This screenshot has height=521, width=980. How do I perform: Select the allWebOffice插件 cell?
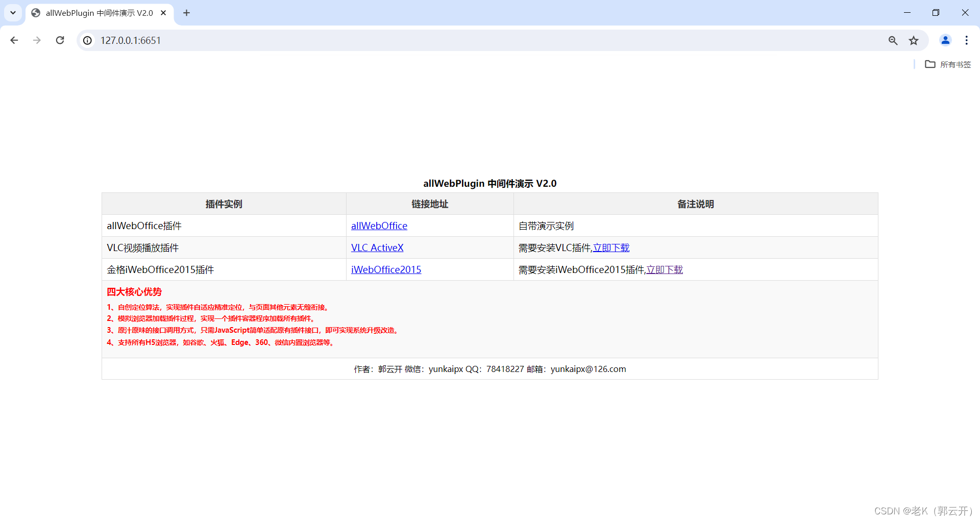[x=224, y=226]
